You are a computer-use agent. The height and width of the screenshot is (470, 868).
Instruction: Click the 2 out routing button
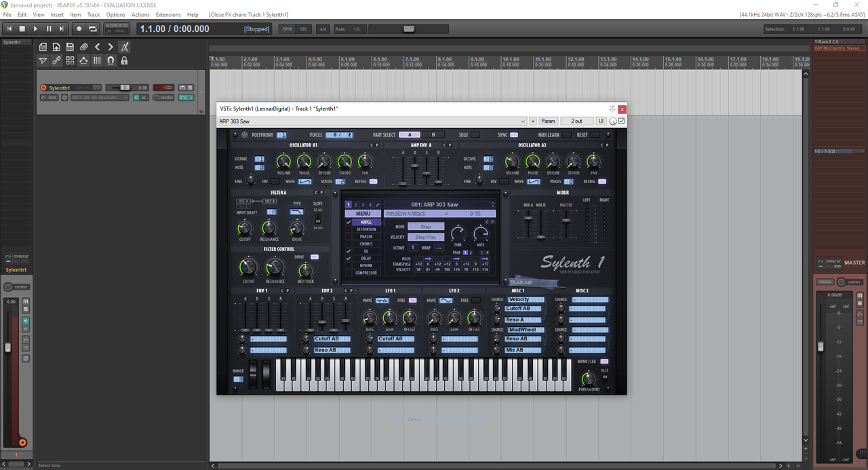576,121
